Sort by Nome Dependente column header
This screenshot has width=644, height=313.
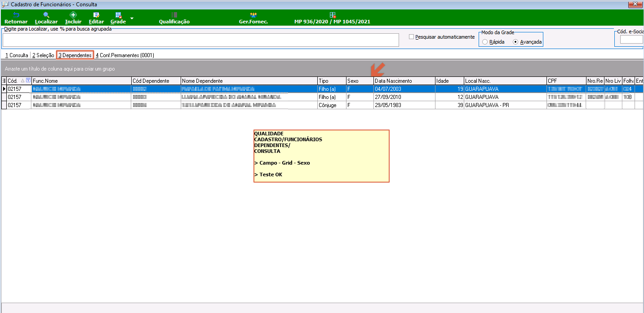(249, 80)
